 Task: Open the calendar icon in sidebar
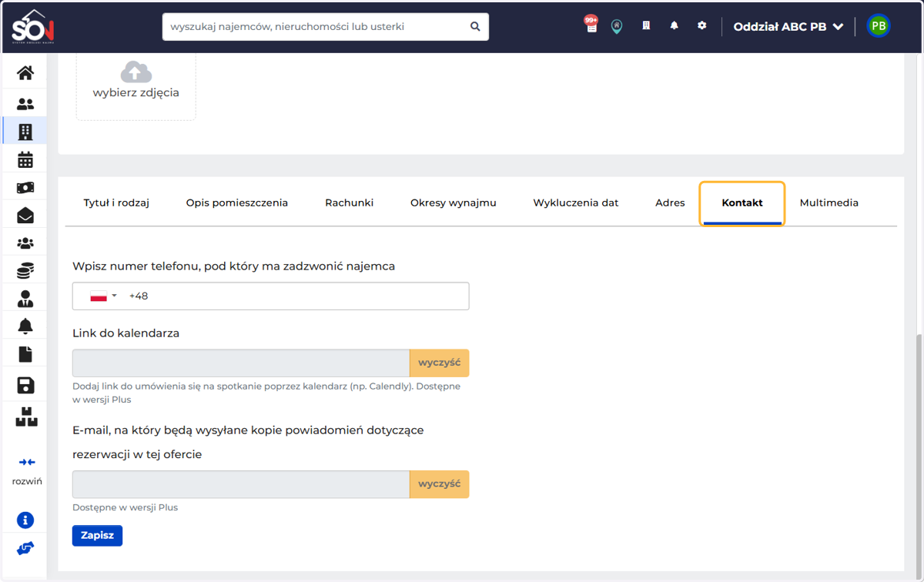25,159
